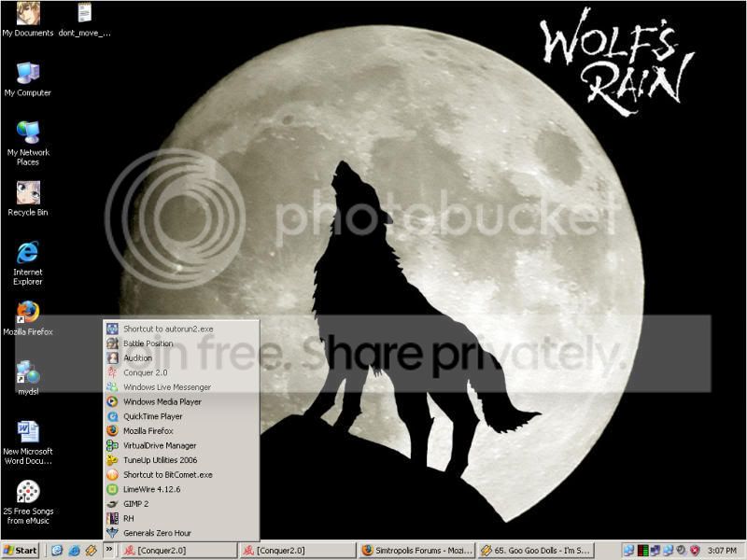747x560 pixels.
Task: Click the Internet Explorer quick launch icon
Action: coord(75,551)
